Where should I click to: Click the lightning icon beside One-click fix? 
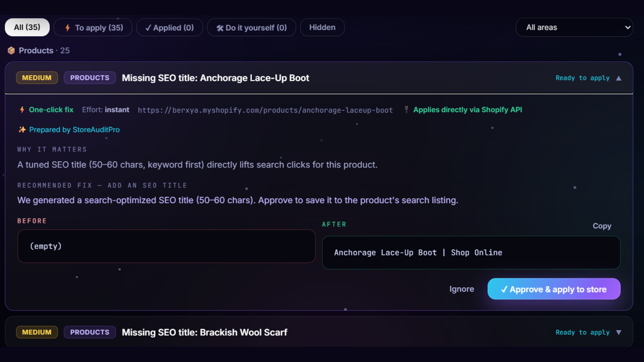point(22,109)
